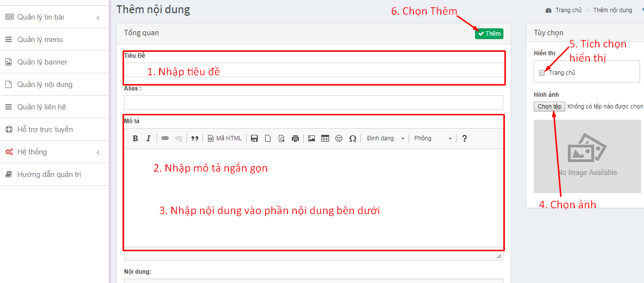Click the gears icon of Hệ thống
The height and width of the screenshot is (283, 644).
click(9, 152)
